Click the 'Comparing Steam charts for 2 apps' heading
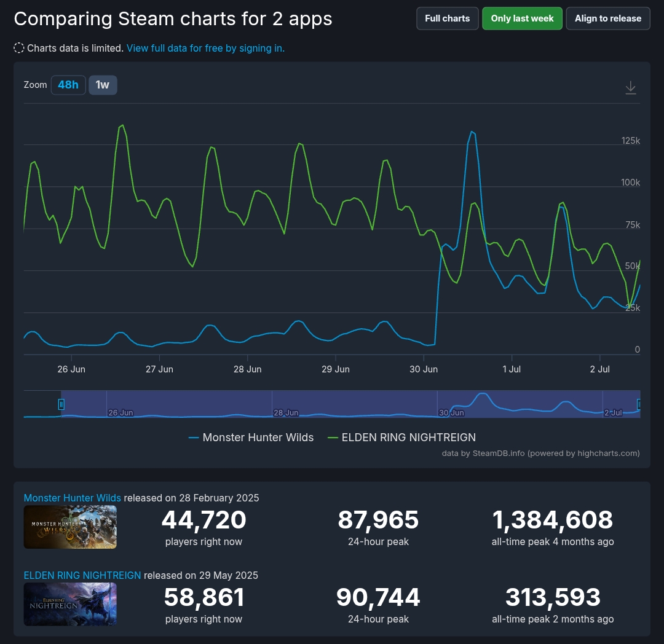The height and width of the screenshot is (644, 664). (173, 19)
